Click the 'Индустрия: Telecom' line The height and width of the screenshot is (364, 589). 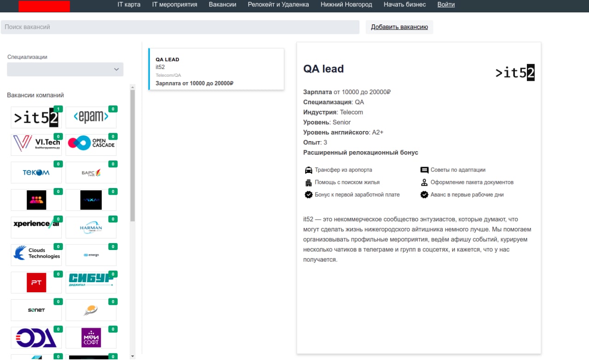pyautogui.click(x=333, y=112)
